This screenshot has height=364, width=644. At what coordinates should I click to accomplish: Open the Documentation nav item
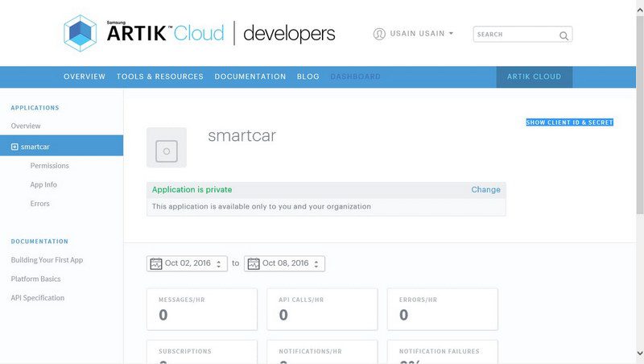click(x=250, y=77)
